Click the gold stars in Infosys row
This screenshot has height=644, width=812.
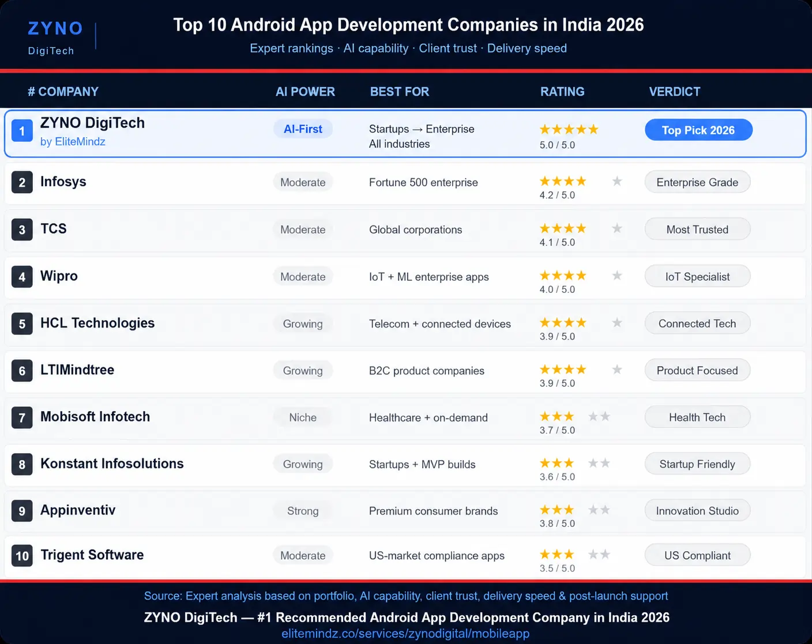tap(563, 182)
